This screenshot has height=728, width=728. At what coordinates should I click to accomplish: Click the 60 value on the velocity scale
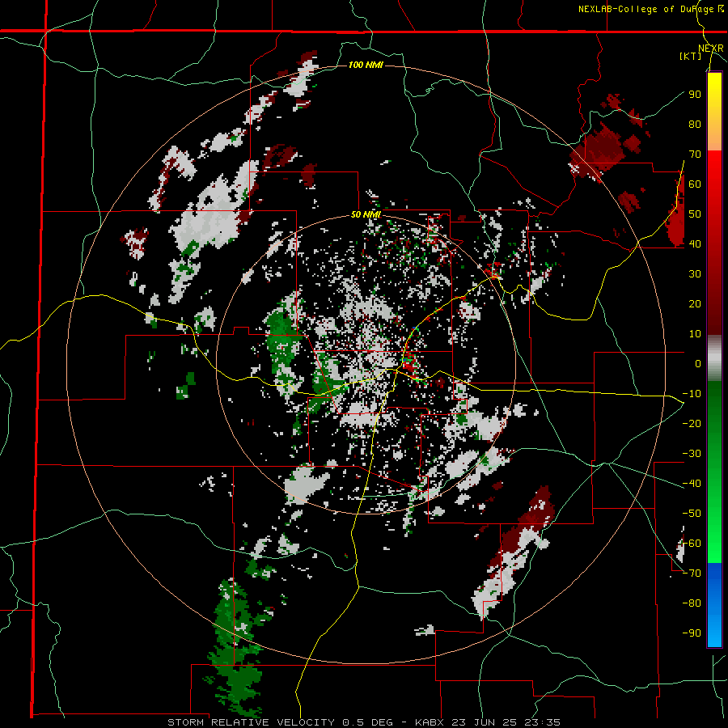[x=695, y=184]
